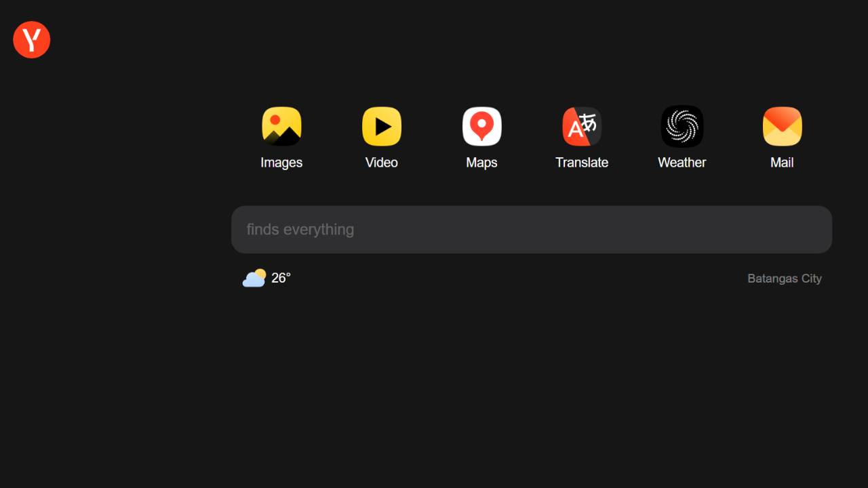Open the Weather spiral icon
868x488 pixels.
682,126
